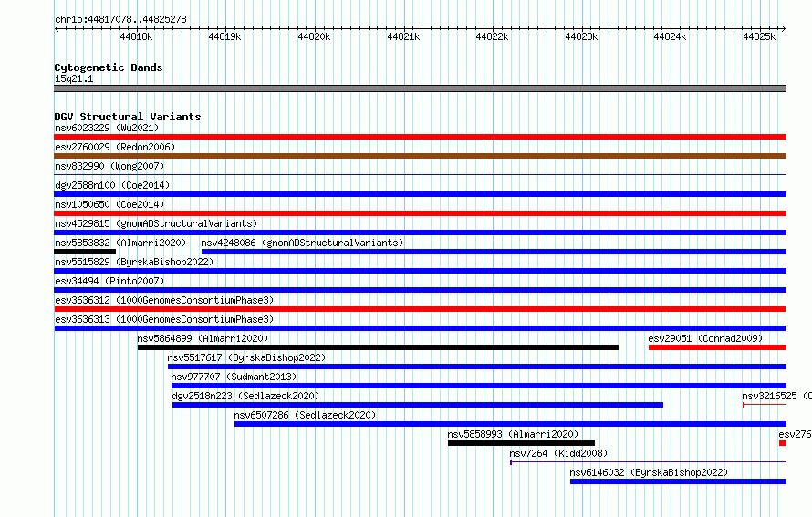Image resolution: width=812 pixels, height=517 pixels.
Task: Open nsv5517617 (ByrskaBishop2022) label
Action: tap(246, 357)
